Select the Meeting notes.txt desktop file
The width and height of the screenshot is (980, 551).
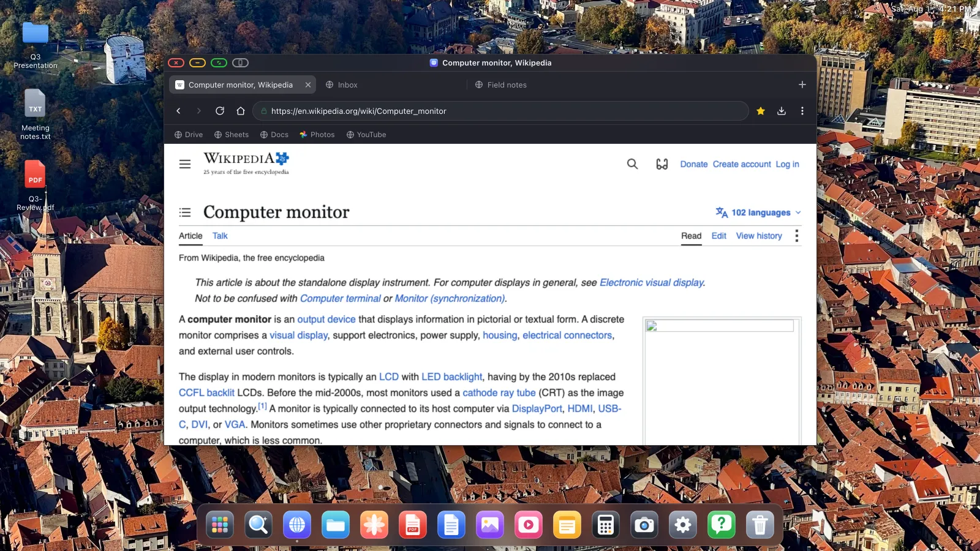36,114
